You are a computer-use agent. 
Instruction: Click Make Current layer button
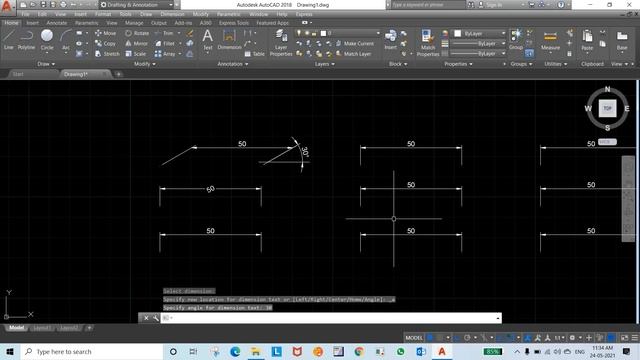tap(355, 43)
